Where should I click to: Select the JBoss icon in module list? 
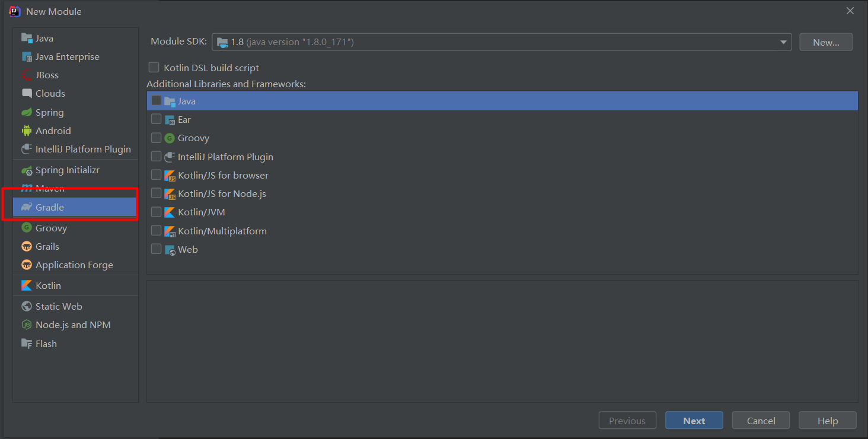pos(27,75)
